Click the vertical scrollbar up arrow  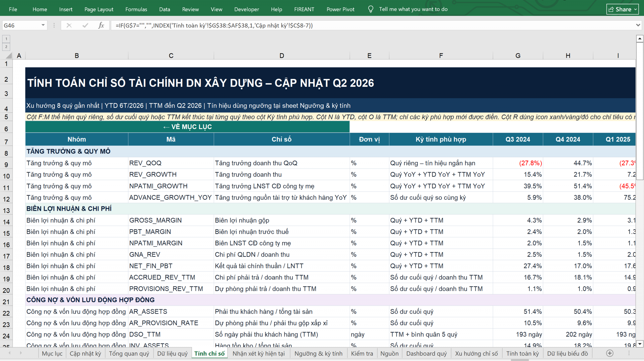[x=640, y=38]
